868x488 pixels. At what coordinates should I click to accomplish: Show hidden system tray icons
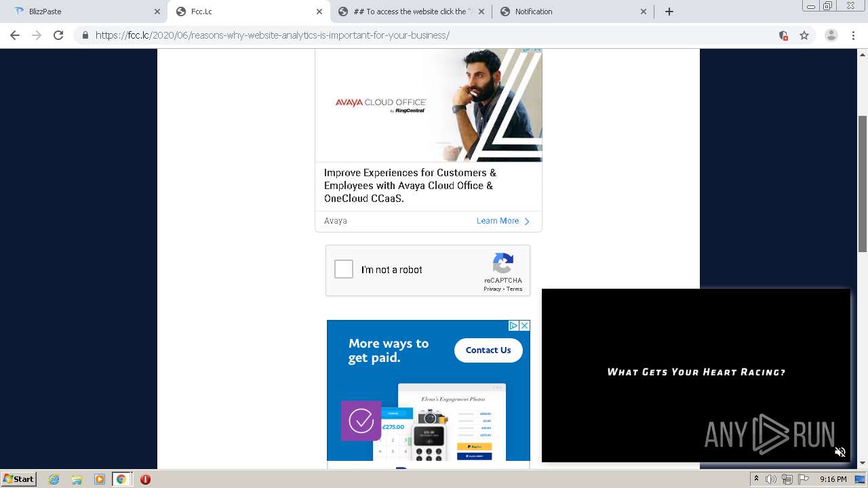(x=756, y=479)
